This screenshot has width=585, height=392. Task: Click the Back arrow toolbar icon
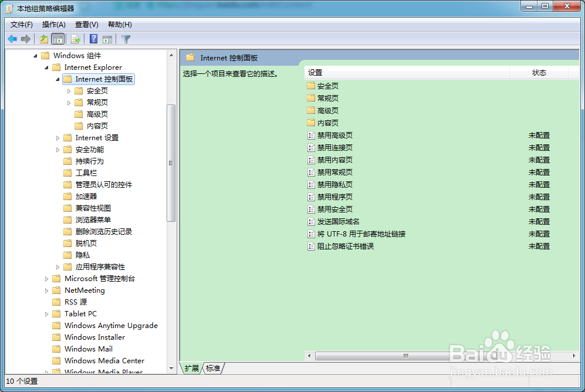[x=12, y=39]
